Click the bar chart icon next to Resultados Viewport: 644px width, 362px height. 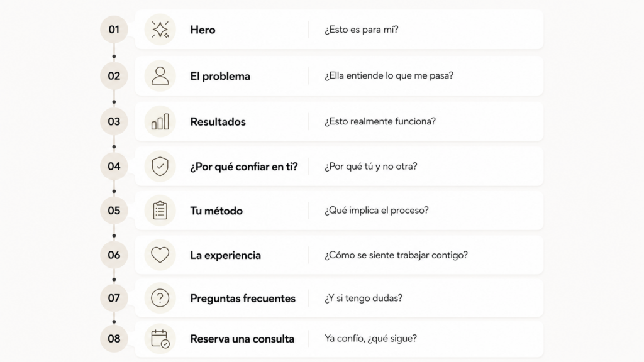[x=160, y=121]
